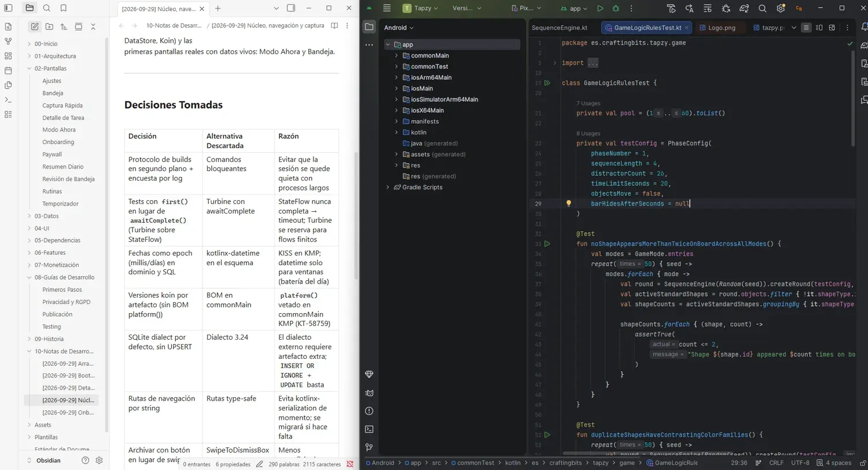The image size is (868, 470).
Task: Collapse all folders in Obsidian explorer
Action: (93, 27)
